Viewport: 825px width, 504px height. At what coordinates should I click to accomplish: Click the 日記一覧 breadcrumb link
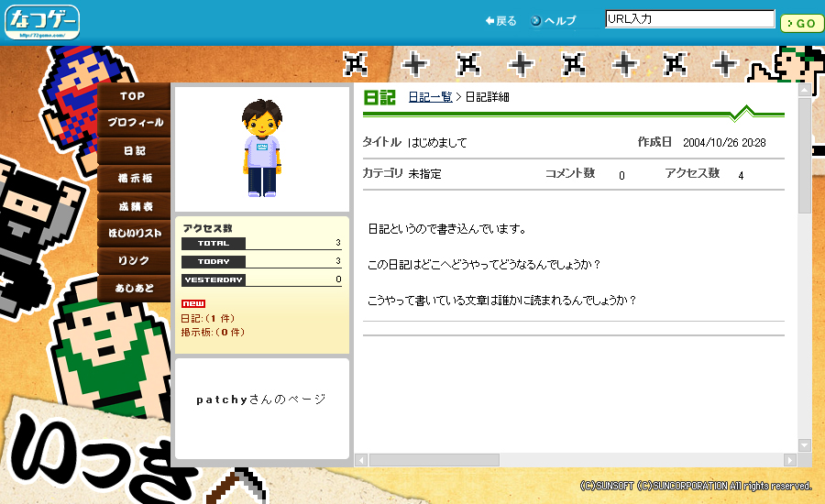(431, 97)
